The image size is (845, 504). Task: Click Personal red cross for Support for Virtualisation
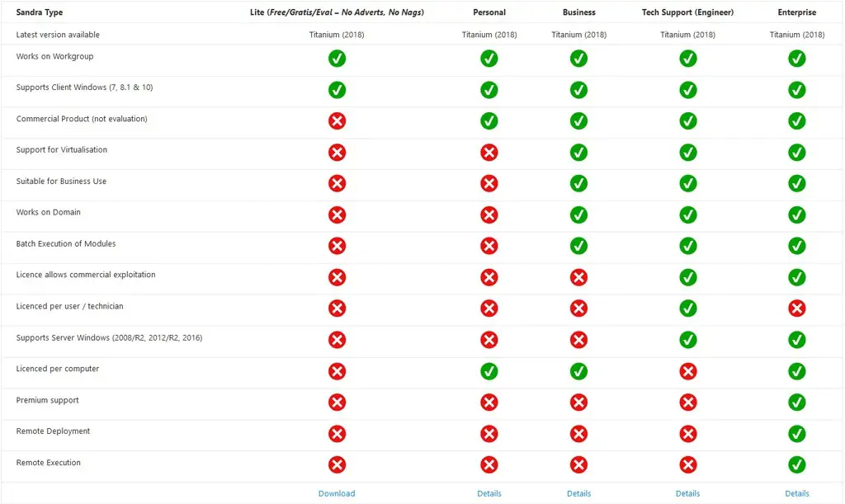[x=489, y=153]
